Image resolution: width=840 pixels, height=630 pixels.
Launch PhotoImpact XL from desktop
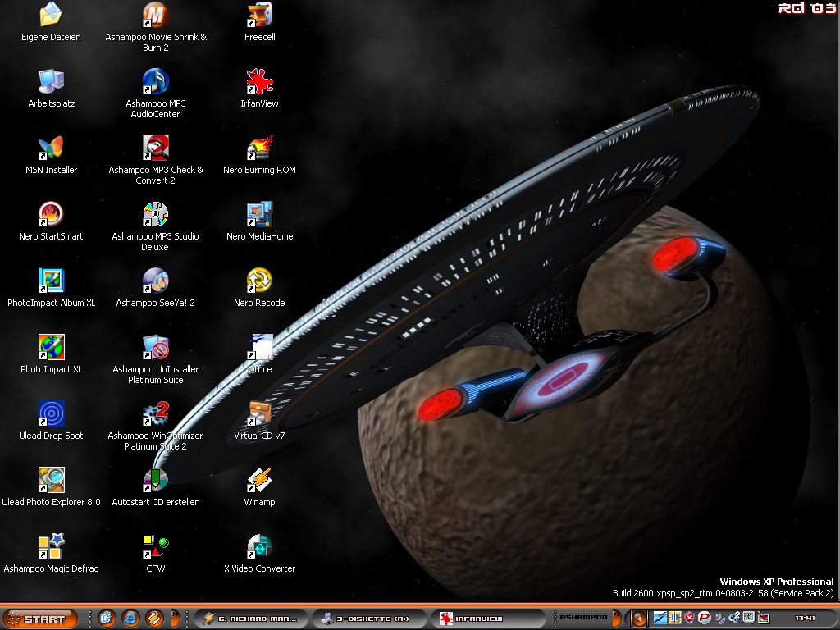click(51, 349)
